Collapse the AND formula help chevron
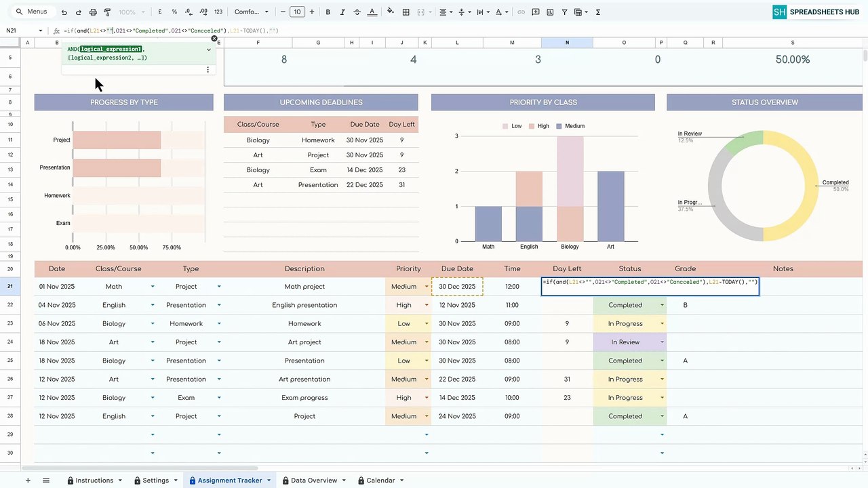The height and width of the screenshot is (488, 868). point(208,49)
